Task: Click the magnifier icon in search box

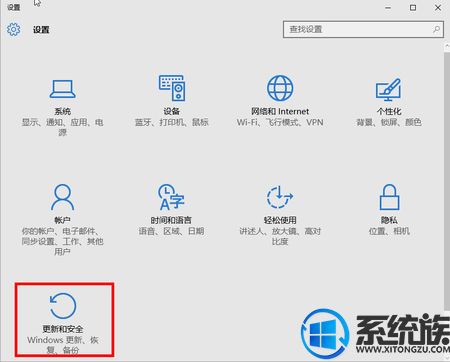Action: 436,29
